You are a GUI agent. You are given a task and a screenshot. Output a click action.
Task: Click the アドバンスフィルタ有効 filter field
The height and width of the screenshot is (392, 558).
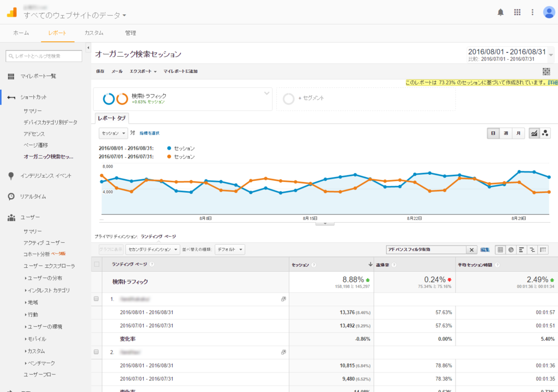[426, 250]
